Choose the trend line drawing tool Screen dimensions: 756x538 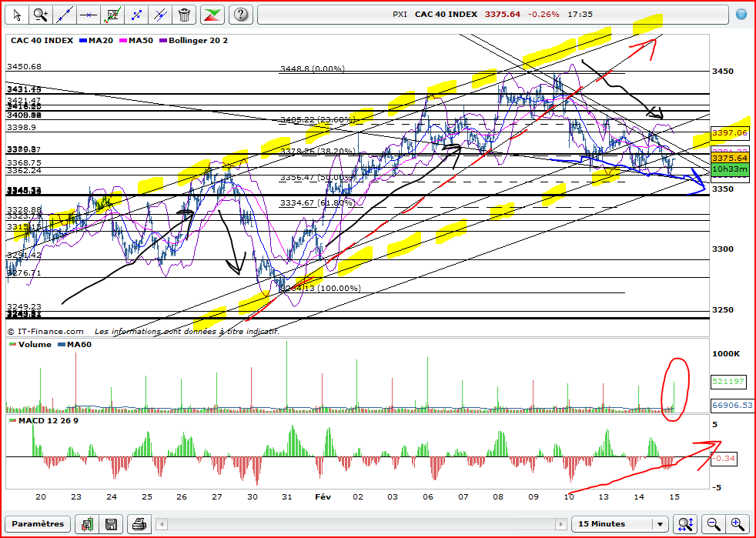[x=65, y=14]
